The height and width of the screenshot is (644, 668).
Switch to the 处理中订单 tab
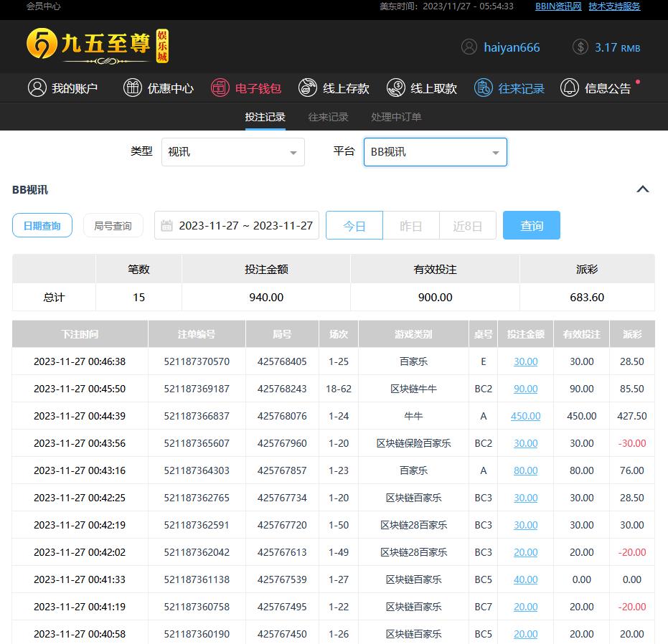[396, 117]
